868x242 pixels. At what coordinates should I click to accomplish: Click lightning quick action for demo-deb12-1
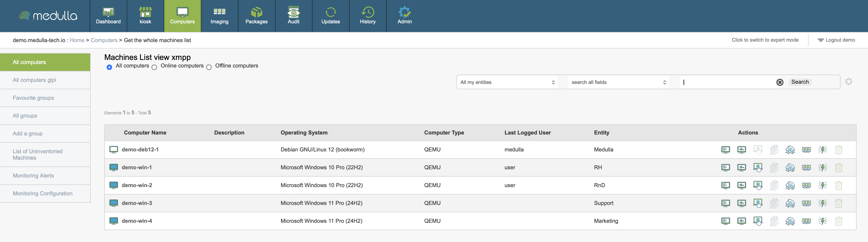coord(822,150)
